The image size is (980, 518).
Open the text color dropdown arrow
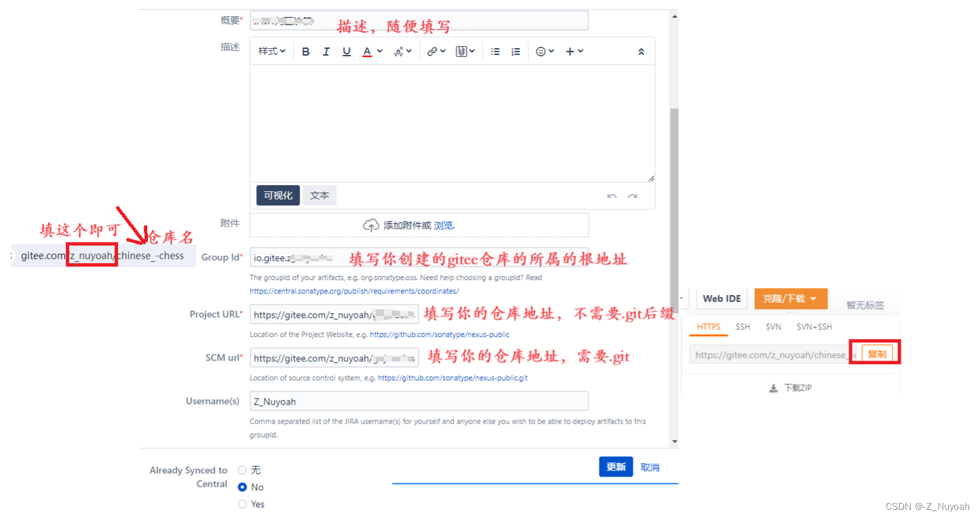pyautogui.click(x=380, y=52)
